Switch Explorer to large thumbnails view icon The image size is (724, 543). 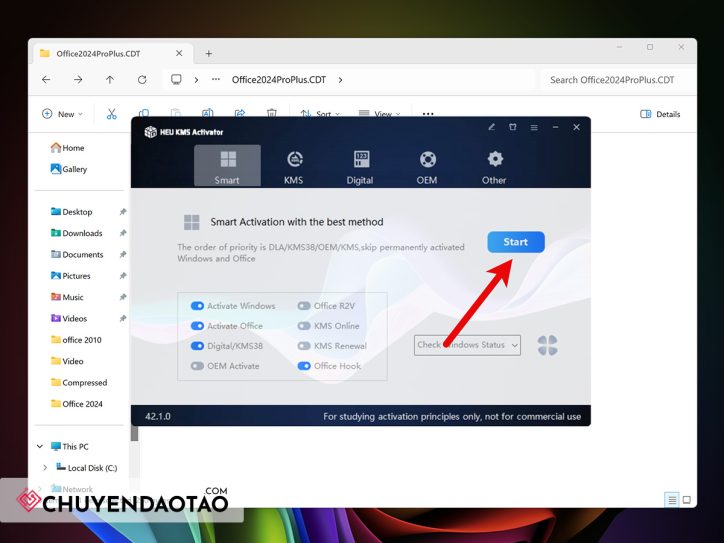tap(687, 500)
